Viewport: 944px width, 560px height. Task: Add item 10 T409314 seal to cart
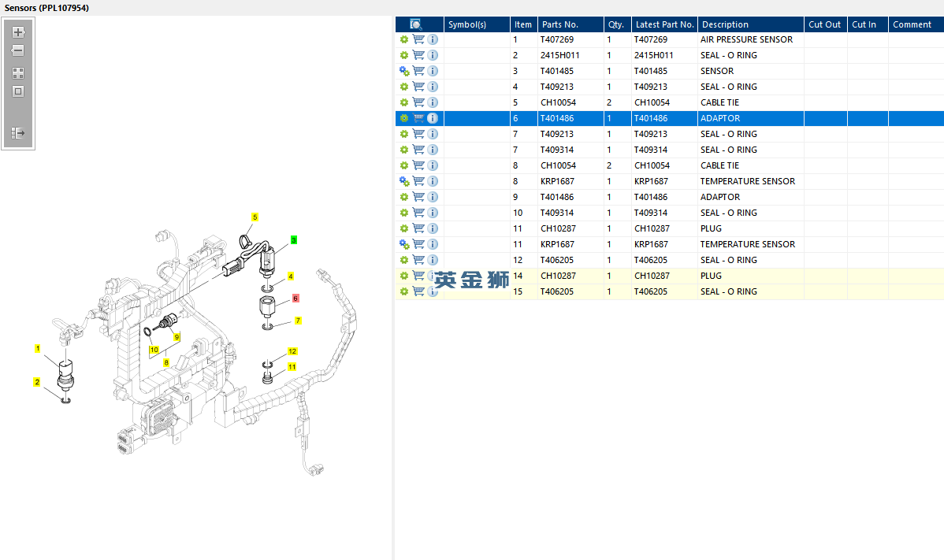pos(418,213)
